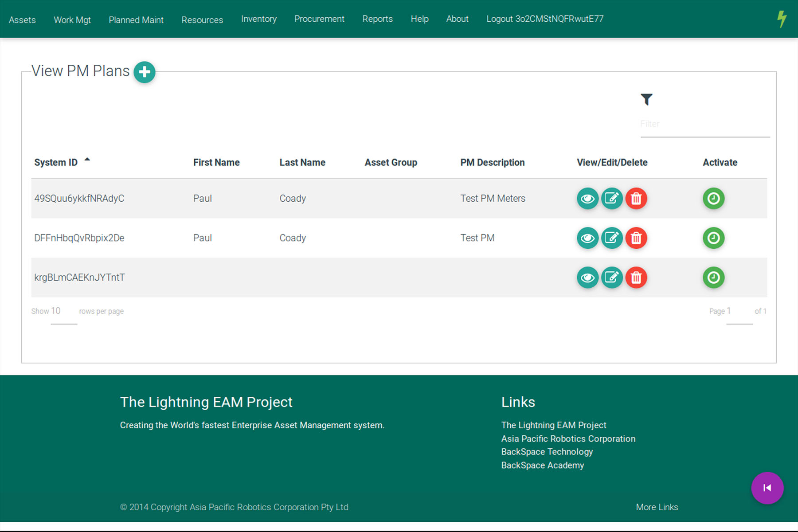Open the Inventory menu
Viewport: 798px width, 532px height.
click(259, 19)
